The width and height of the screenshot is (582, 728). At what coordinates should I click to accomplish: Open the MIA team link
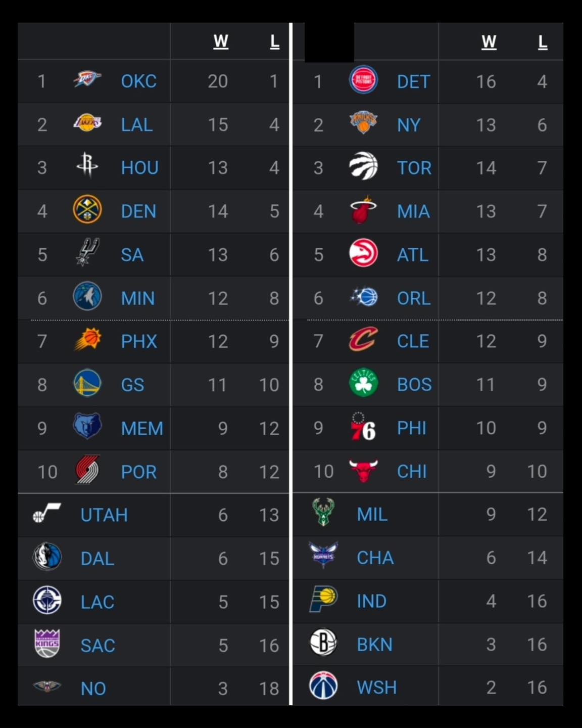coord(413,211)
